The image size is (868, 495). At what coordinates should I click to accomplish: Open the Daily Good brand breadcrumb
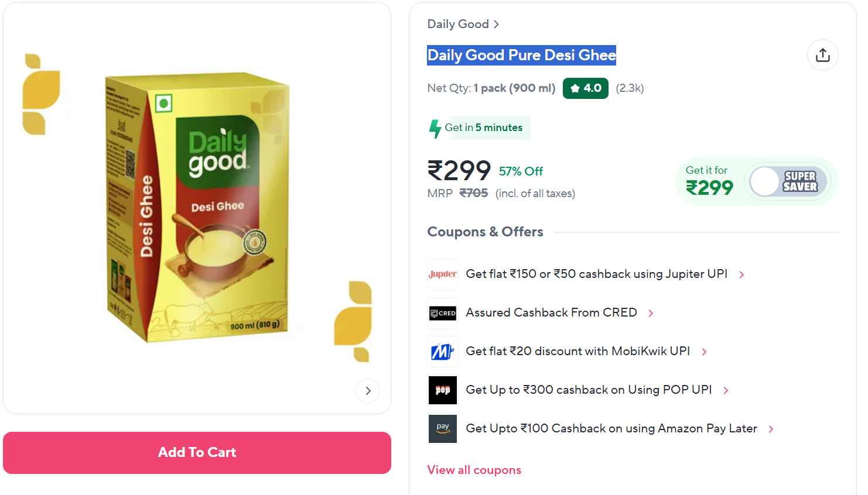pyautogui.click(x=463, y=24)
